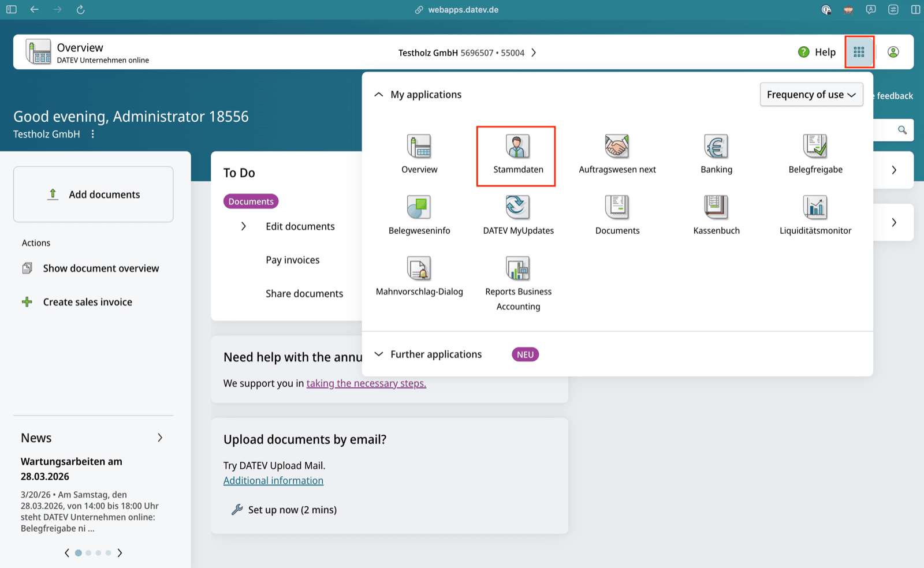924x568 pixels.
Task: Reload the page in the browser
Action: pyautogui.click(x=81, y=9)
